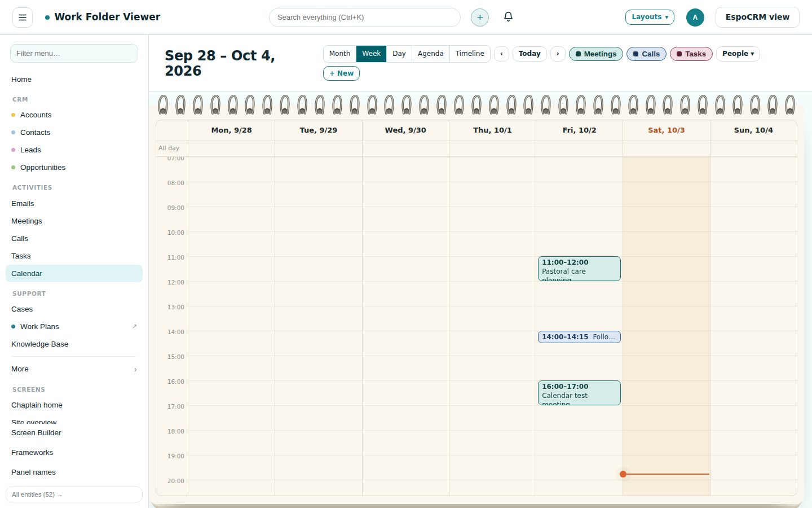The height and width of the screenshot is (508, 812).
Task: Switch to Day view
Action: pyautogui.click(x=399, y=54)
